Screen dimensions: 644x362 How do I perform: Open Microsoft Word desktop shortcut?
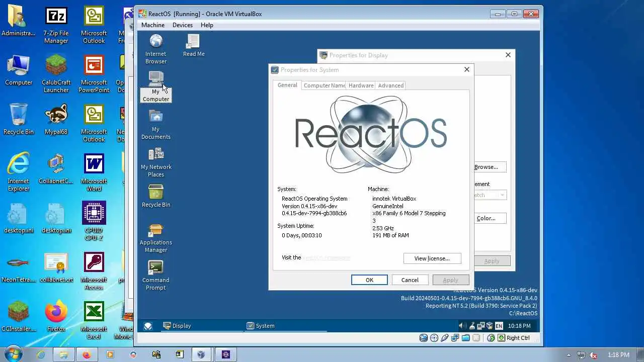coord(94,173)
